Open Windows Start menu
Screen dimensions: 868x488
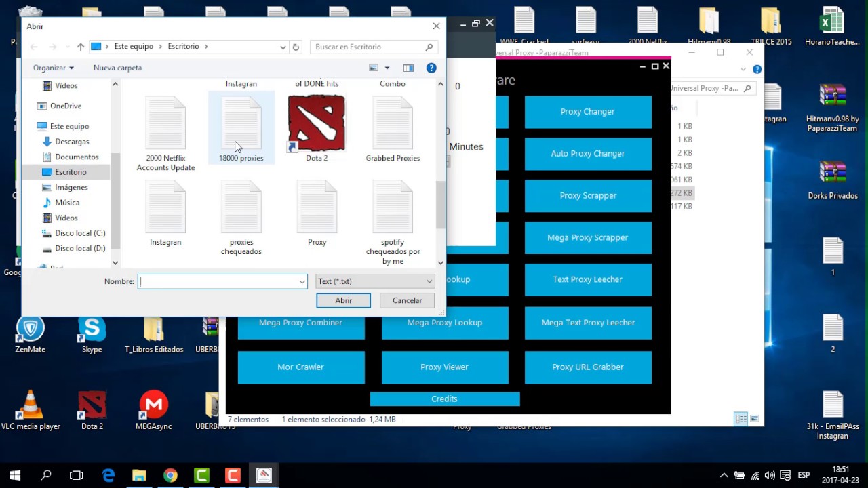tap(15, 475)
